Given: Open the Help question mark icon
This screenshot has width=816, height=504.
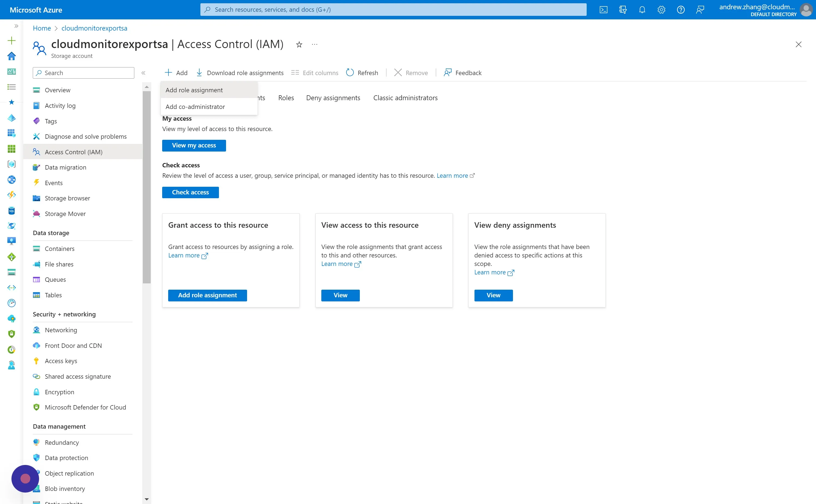Looking at the screenshot, I should (681, 10).
